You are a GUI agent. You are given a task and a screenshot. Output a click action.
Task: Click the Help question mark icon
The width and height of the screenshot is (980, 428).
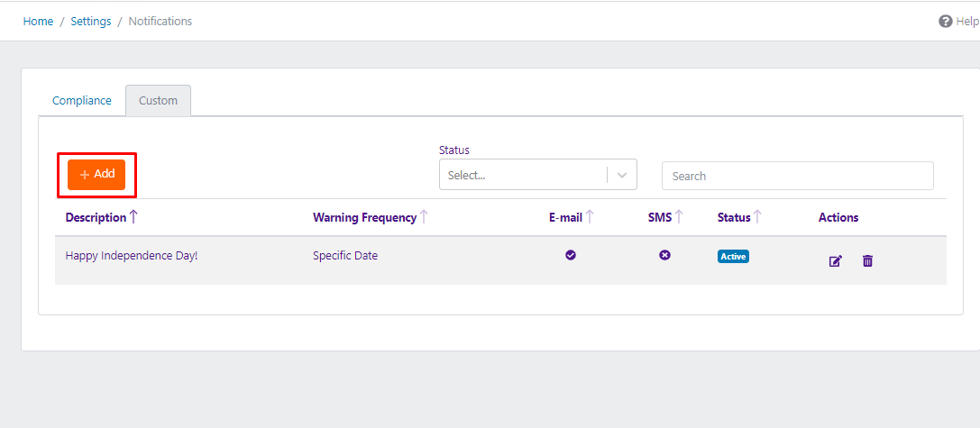tap(945, 21)
